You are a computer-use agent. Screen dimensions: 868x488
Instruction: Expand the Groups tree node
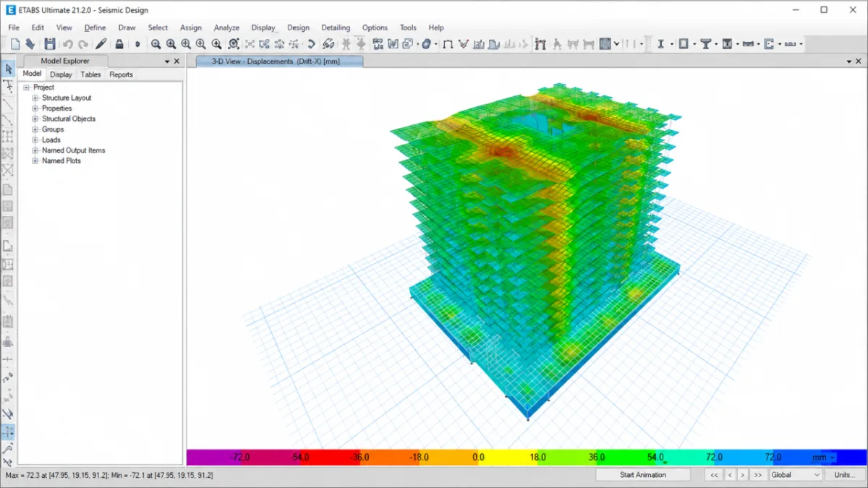click(35, 129)
